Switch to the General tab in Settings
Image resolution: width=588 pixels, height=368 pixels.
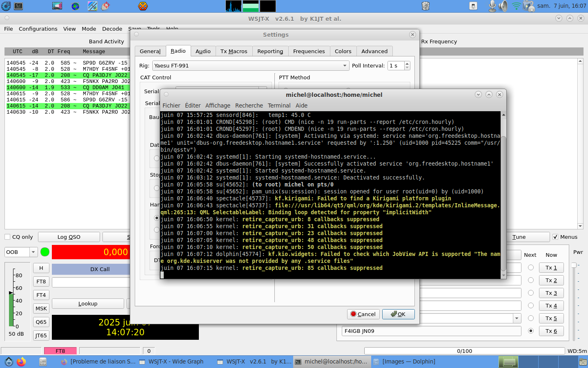pyautogui.click(x=150, y=51)
